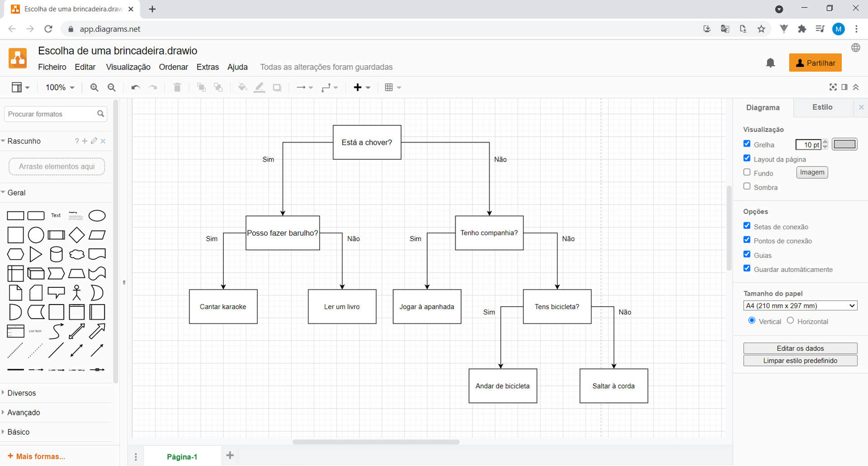Open the table dropdown
Image resolution: width=868 pixels, height=466 pixels.
[393, 87]
